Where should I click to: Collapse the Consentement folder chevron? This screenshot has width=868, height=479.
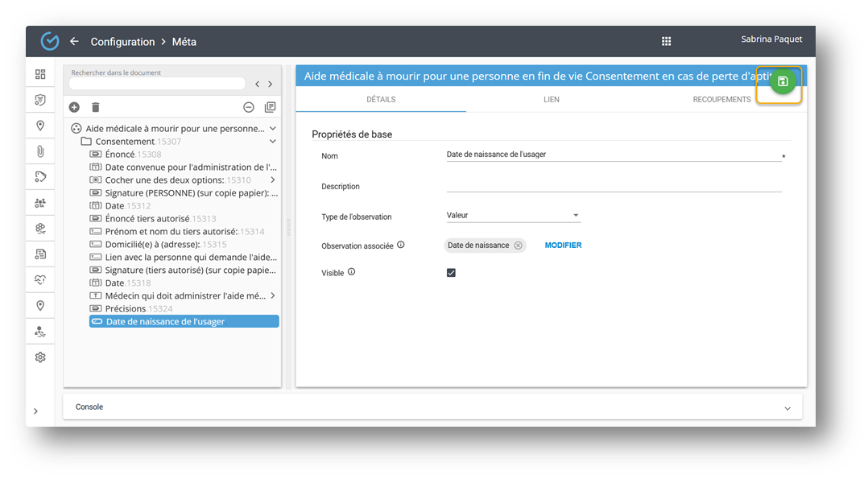click(x=273, y=142)
